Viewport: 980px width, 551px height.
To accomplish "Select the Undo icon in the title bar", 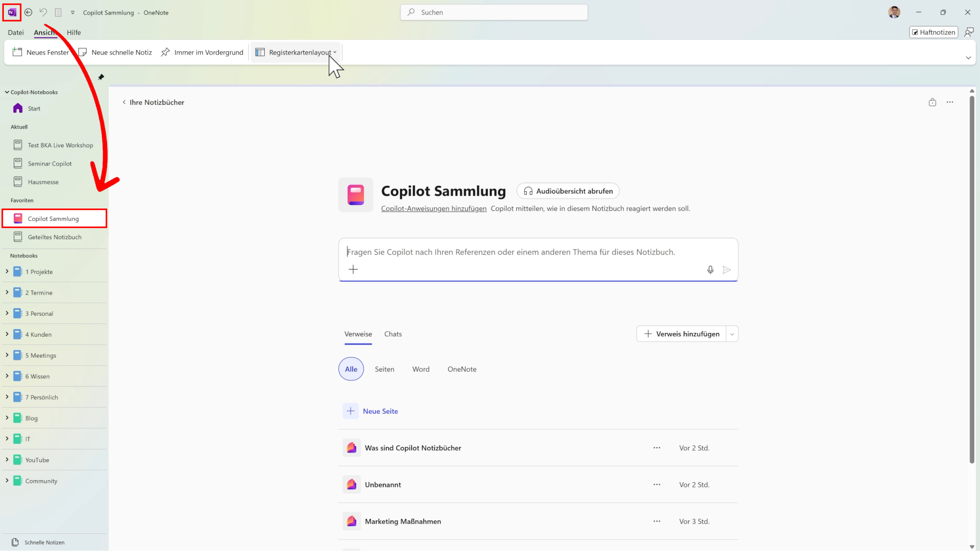I will pos(43,12).
